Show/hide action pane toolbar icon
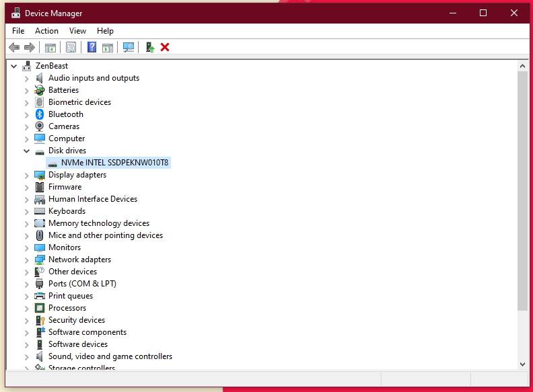This screenshot has width=533, height=392. (x=108, y=47)
